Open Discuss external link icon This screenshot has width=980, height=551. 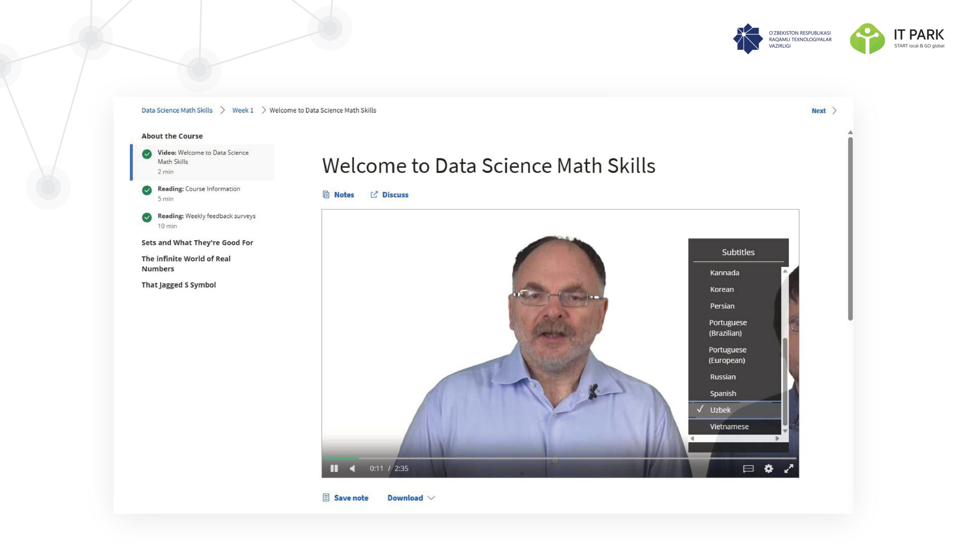(x=374, y=195)
